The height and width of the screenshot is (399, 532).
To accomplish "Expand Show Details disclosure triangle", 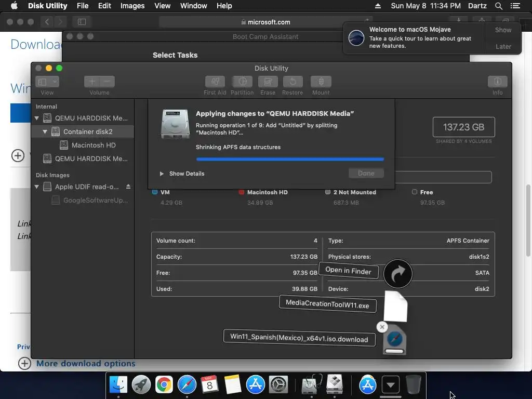I will pos(162,174).
